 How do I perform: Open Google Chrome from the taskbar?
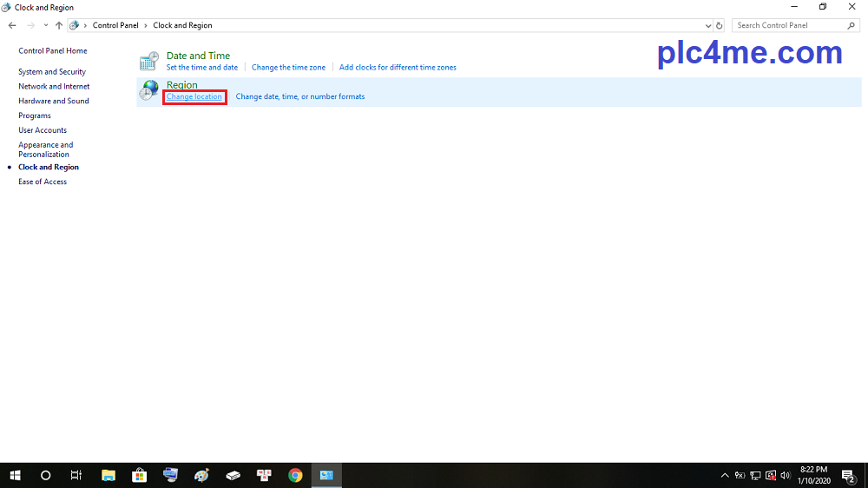coord(295,475)
